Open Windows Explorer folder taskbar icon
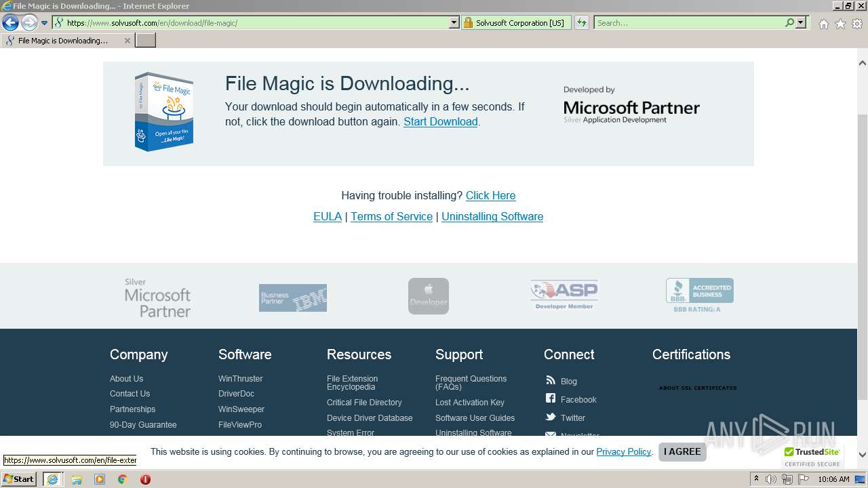The width and height of the screenshot is (868, 488). tap(77, 479)
